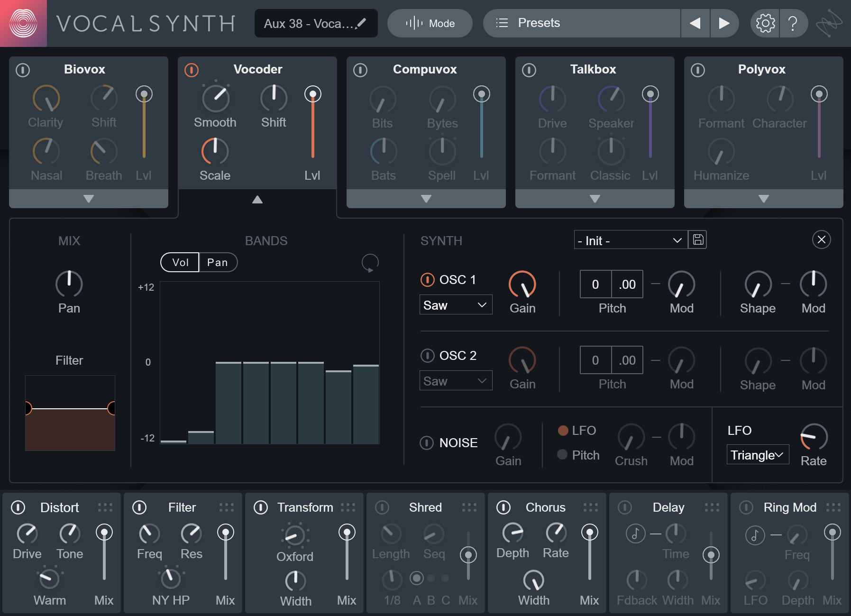The height and width of the screenshot is (616, 851).
Task: Bypass the Distort effect power button
Action: pos(18,507)
